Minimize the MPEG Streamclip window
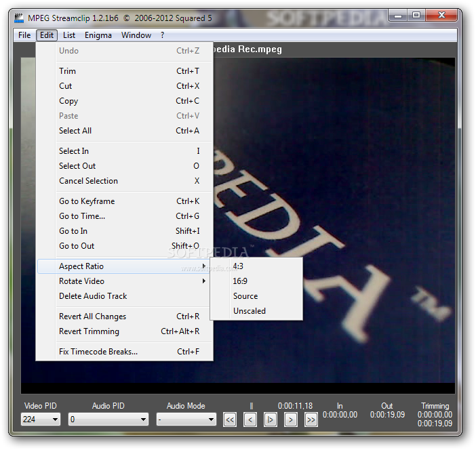The height and width of the screenshot is (450, 476). tap(398, 16)
